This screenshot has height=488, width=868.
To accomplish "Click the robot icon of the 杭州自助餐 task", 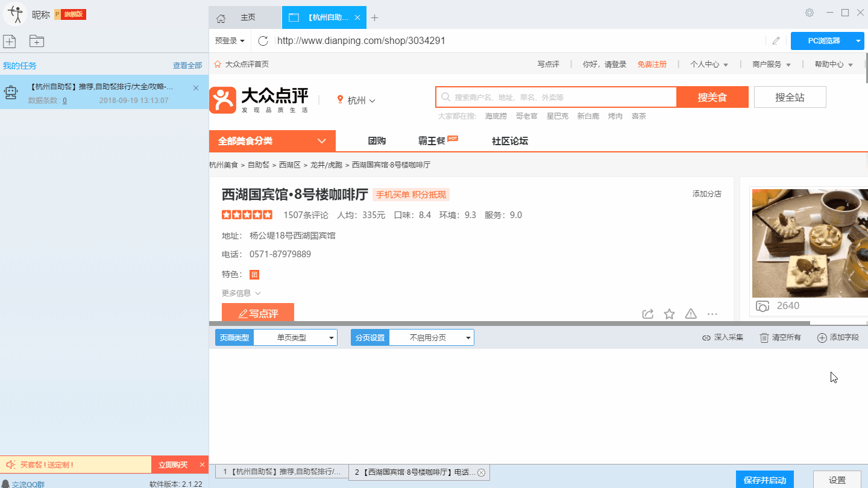I will pos(11,92).
